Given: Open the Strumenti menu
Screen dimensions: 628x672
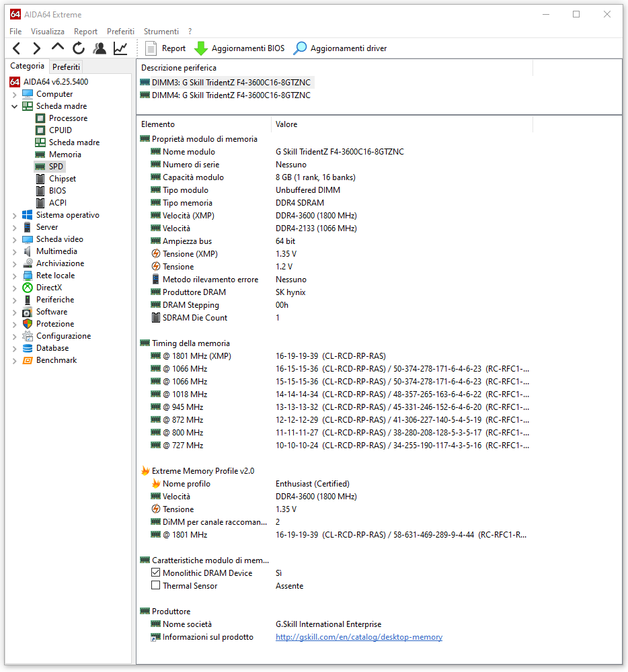Looking at the screenshot, I should 161,32.
